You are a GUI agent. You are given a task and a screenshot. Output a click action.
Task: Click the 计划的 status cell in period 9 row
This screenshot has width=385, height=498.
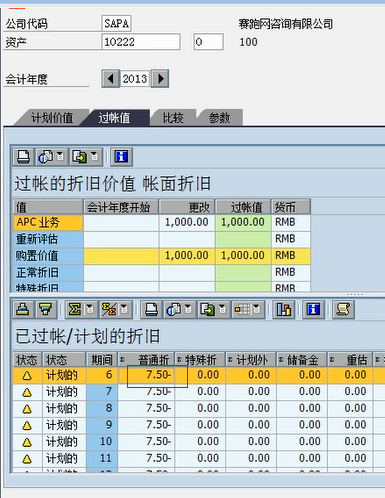(x=64, y=425)
